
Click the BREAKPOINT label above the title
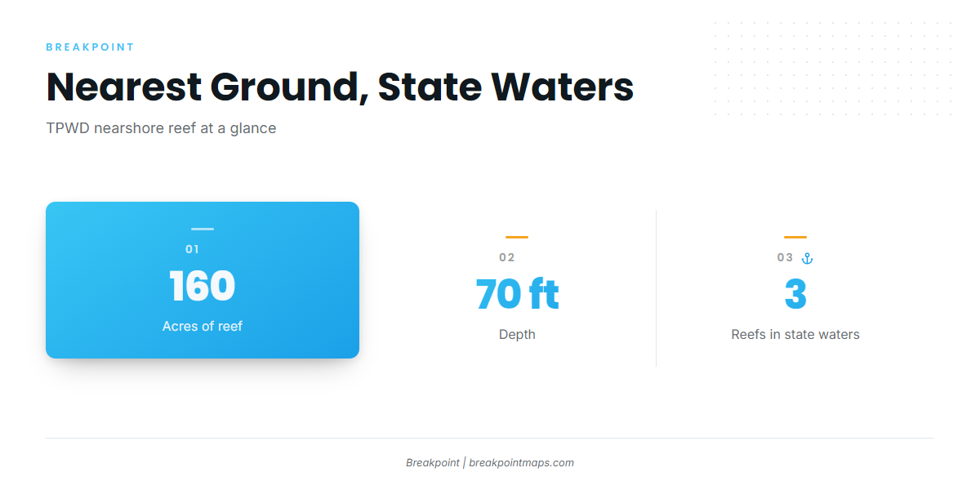(x=90, y=47)
